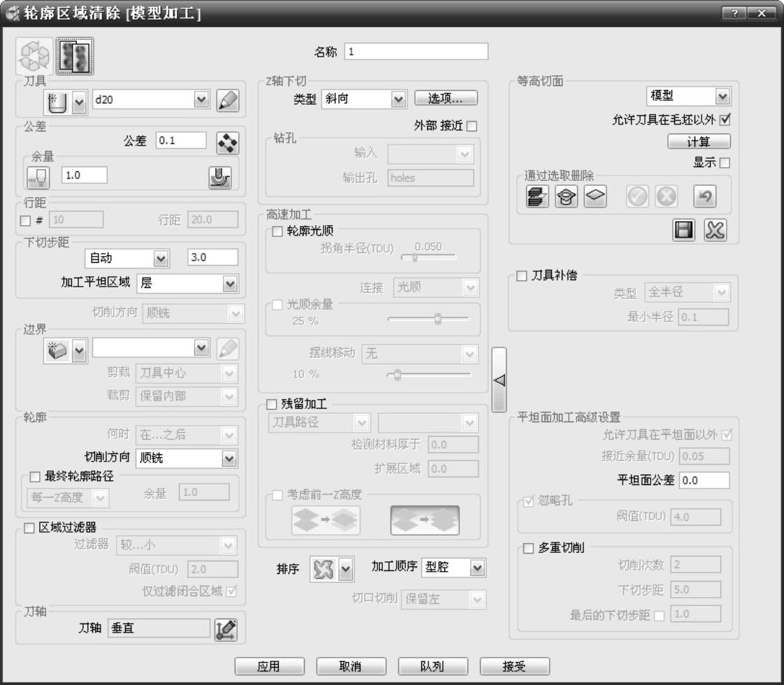Enable the 刀具补偿 checkbox
784x685 pixels.
[521, 276]
